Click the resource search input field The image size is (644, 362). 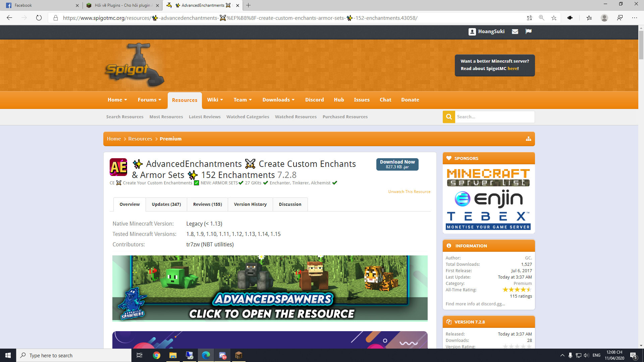[494, 117]
